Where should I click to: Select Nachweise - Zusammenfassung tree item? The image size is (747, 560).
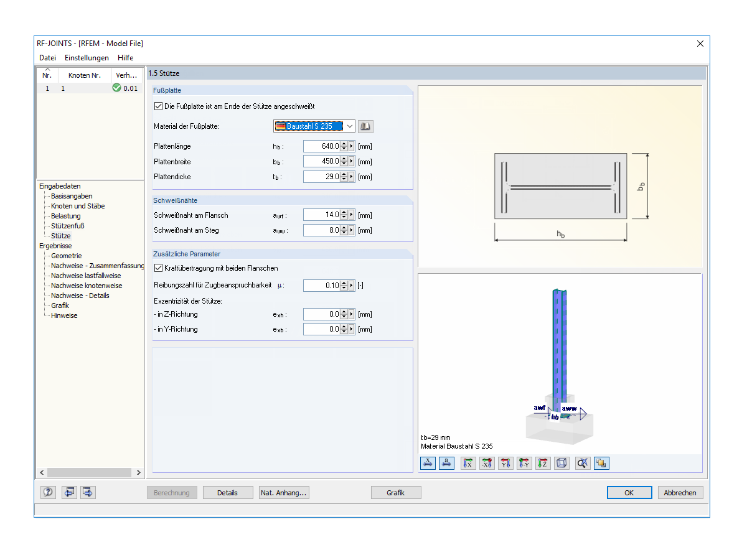tap(98, 266)
